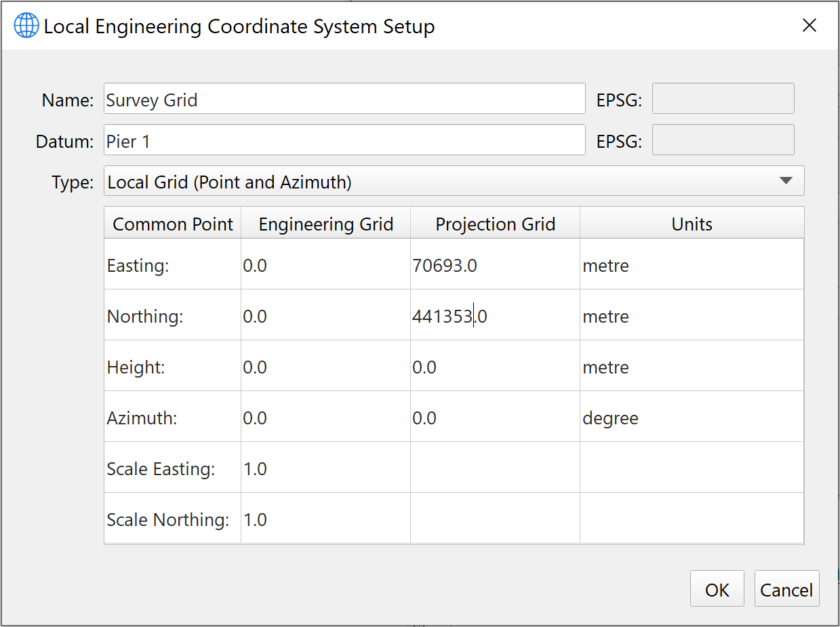Viewport: 840px width, 627px height.
Task: Click the Units column header
Action: (692, 224)
